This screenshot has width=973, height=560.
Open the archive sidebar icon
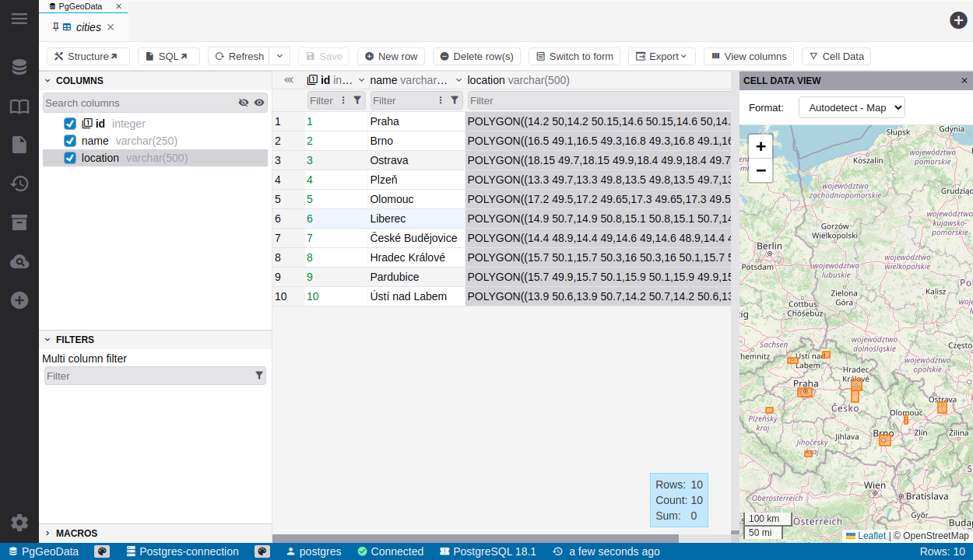(x=19, y=222)
